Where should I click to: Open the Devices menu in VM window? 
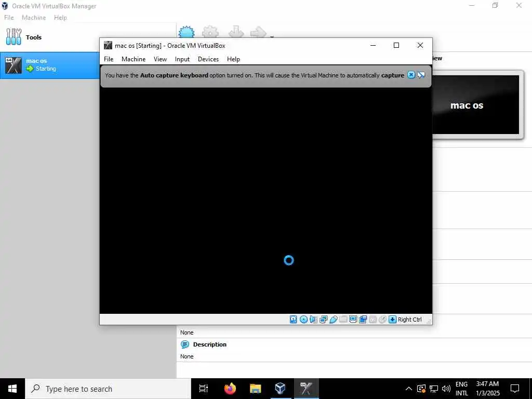tap(208, 59)
